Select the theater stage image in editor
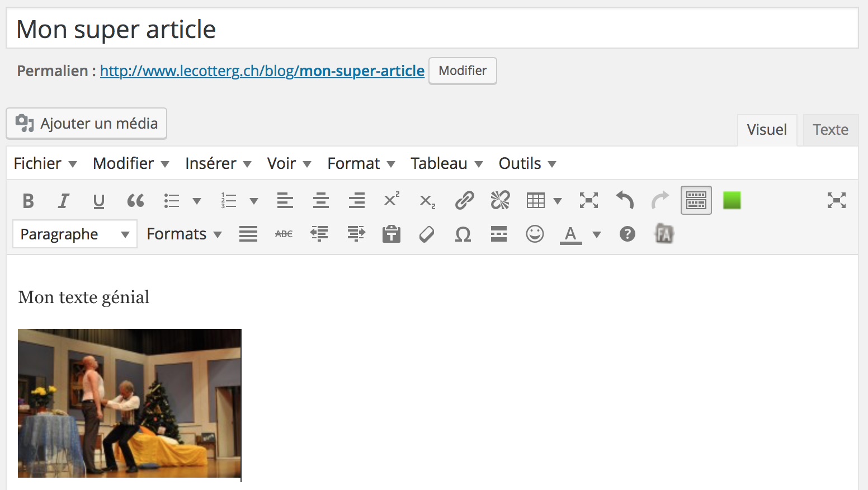The image size is (868, 490). point(129,403)
